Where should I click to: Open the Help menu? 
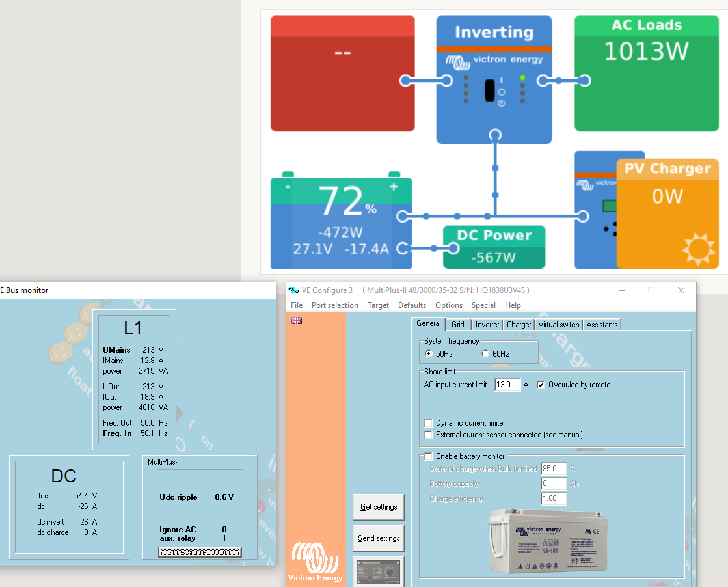click(x=513, y=305)
